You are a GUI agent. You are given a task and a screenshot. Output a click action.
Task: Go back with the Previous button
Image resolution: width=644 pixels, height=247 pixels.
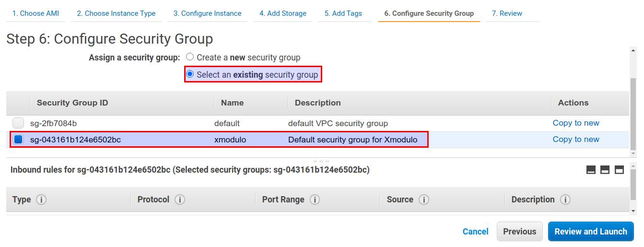pyautogui.click(x=520, y=232)
